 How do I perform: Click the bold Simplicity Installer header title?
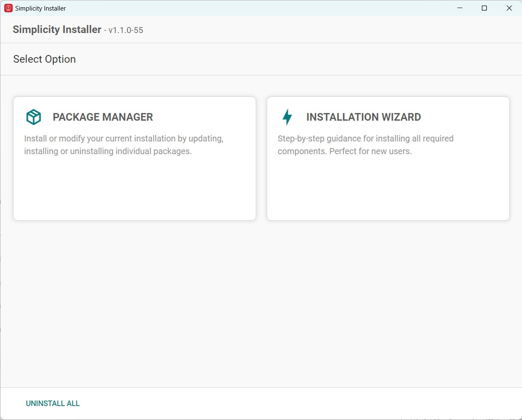point(57,30)
